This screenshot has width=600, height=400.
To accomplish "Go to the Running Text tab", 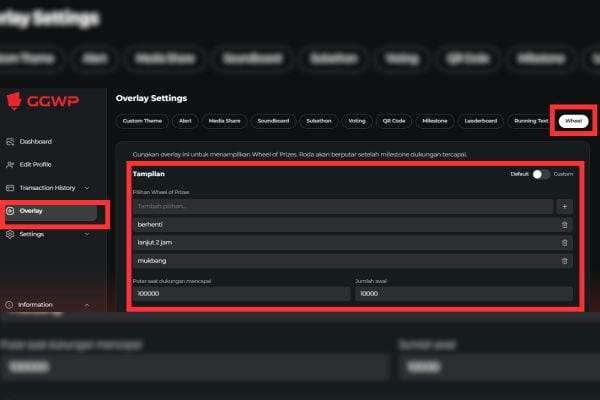I will [x=531, y=121].
